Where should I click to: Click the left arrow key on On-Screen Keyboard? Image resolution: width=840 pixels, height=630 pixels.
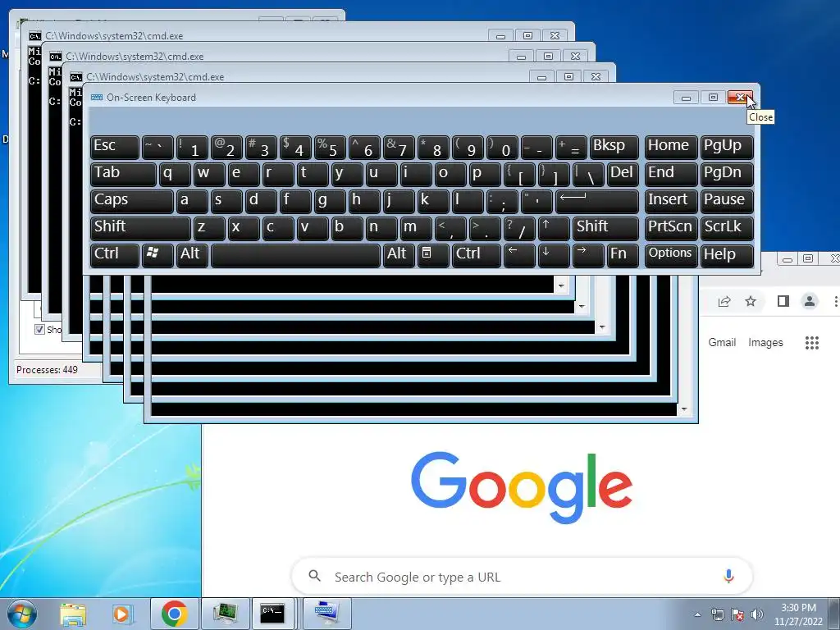coord(519,255)
